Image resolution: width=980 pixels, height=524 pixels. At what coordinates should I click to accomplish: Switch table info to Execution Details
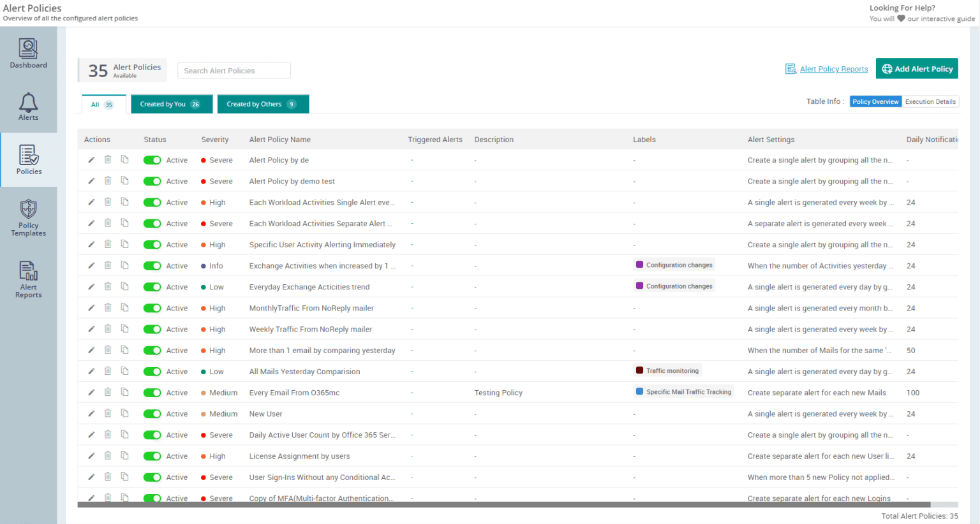pyautogui.click(x=930, y=102)
